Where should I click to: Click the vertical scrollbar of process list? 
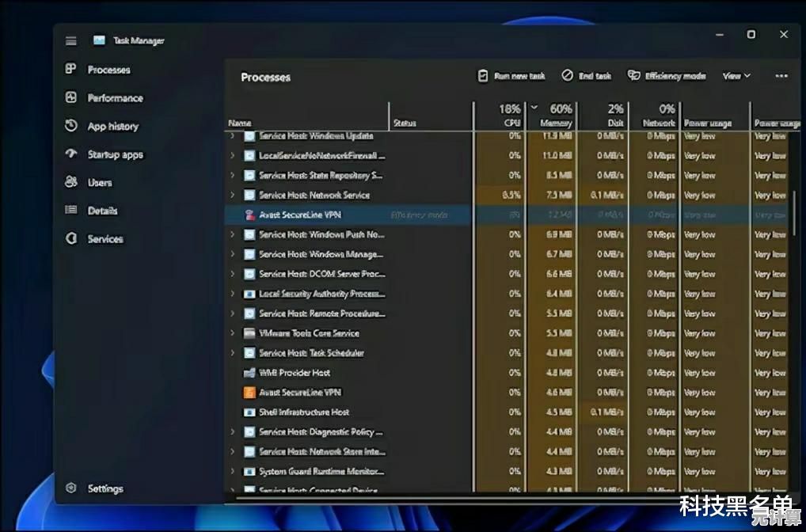coord(794,214)
